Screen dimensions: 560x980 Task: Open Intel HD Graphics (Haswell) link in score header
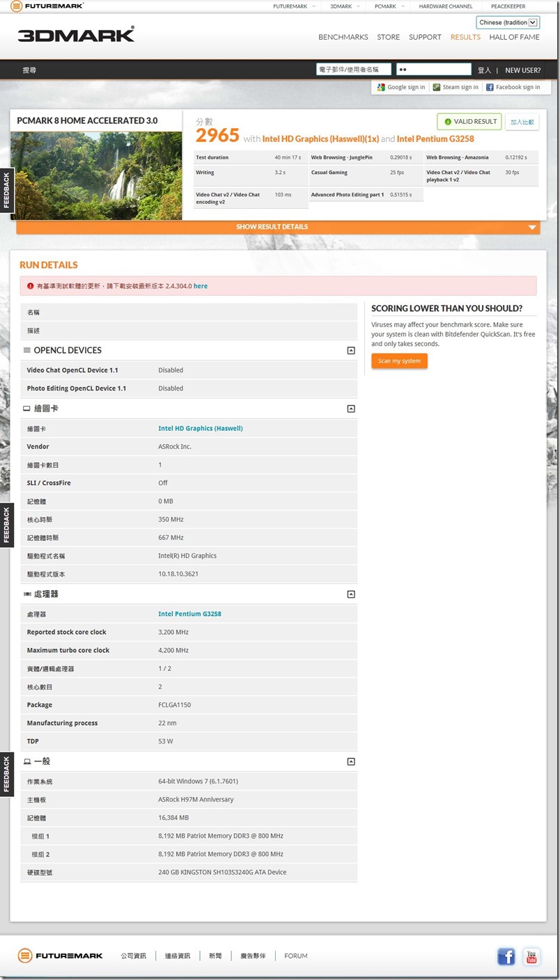click(320, 139)
